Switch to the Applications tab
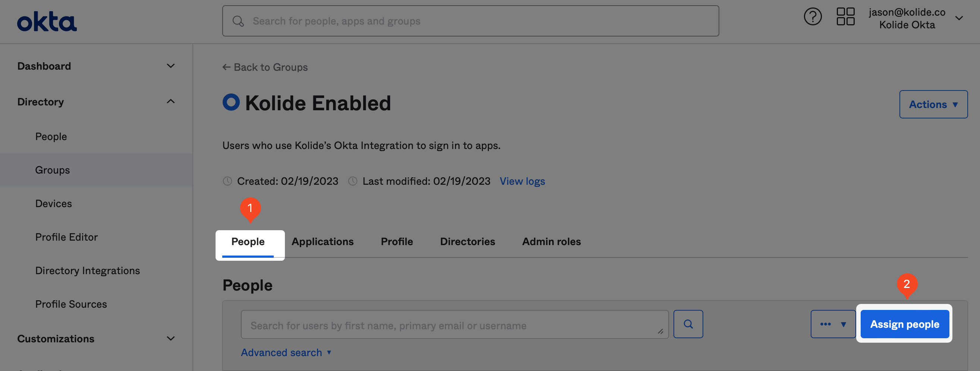 tap(322, 242)
